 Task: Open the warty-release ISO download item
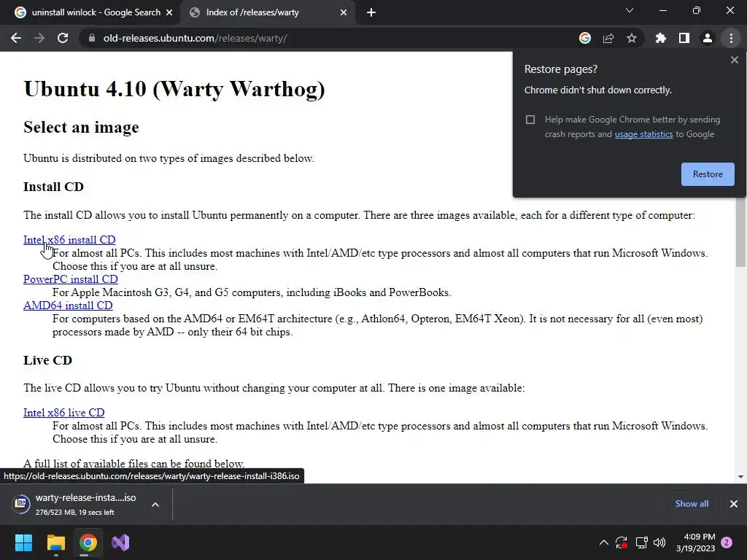pos(76,505)
